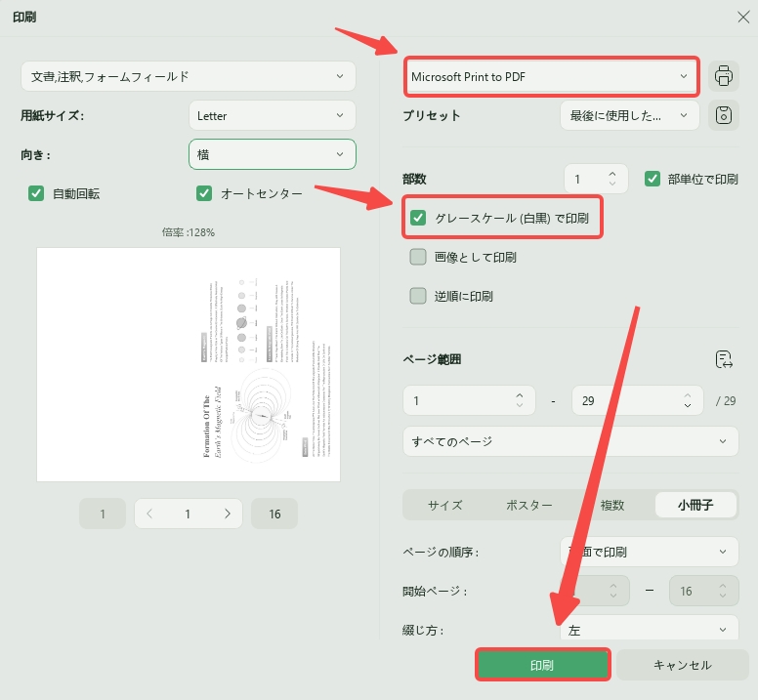Click the swap page range icon
Screen dimensions: 758x700
724,359
